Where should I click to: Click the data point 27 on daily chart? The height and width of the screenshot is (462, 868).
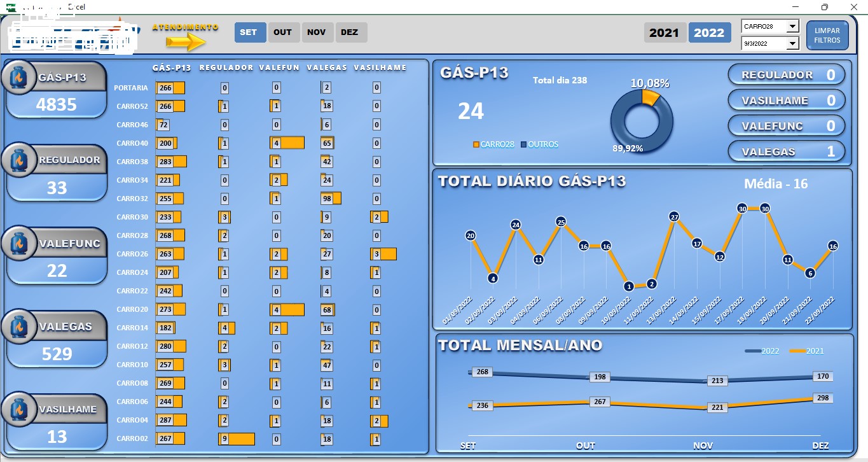(674, 216)
